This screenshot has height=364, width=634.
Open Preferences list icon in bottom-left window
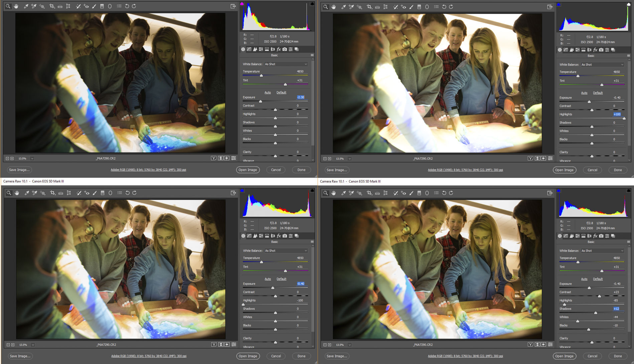tap(120, 193)
